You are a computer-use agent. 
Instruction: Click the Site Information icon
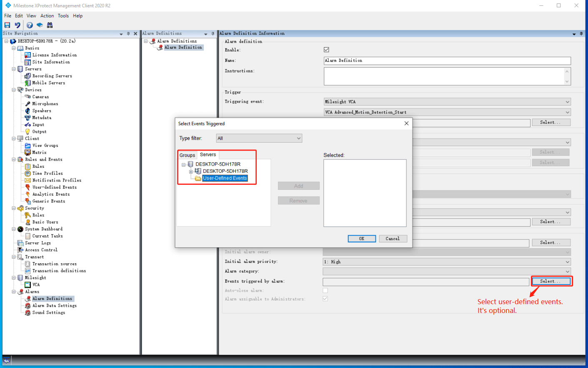point(28,62)
